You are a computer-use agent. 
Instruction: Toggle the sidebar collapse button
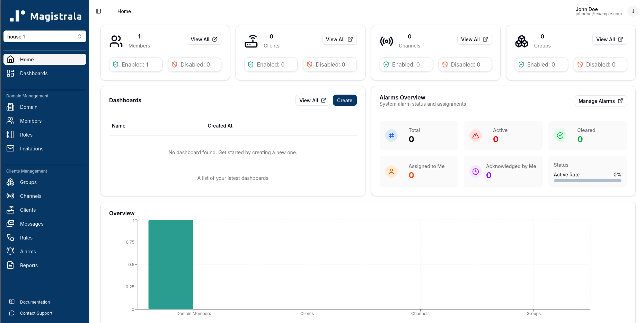tap(98, 11)
